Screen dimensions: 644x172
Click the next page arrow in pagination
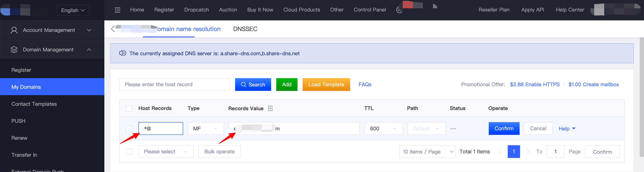coord(528,152)
